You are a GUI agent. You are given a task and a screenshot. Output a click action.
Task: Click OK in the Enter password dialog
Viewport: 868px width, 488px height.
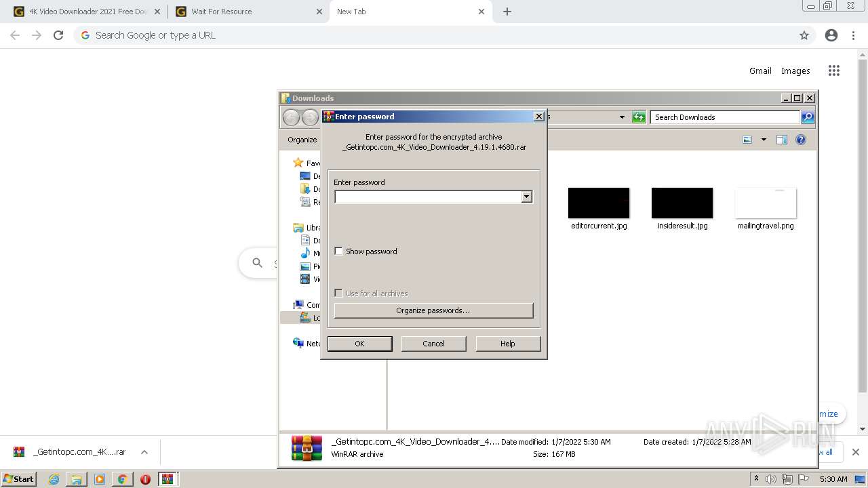359,344
